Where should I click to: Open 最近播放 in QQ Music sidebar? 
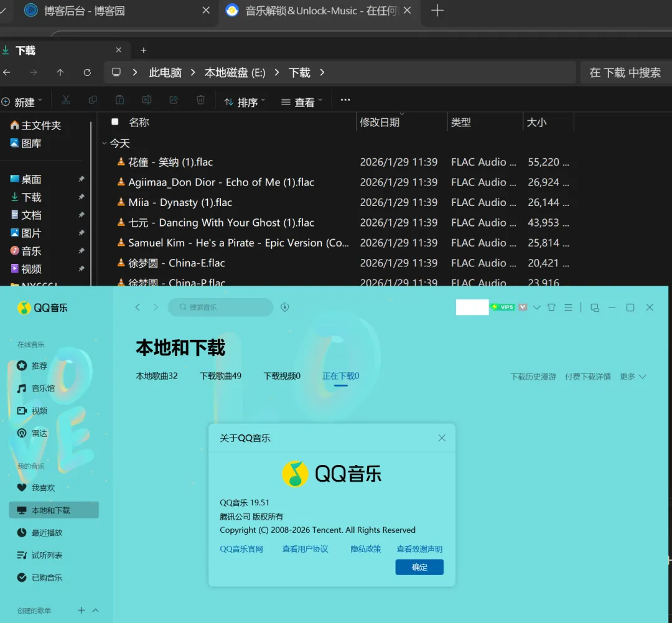(40, 533)
